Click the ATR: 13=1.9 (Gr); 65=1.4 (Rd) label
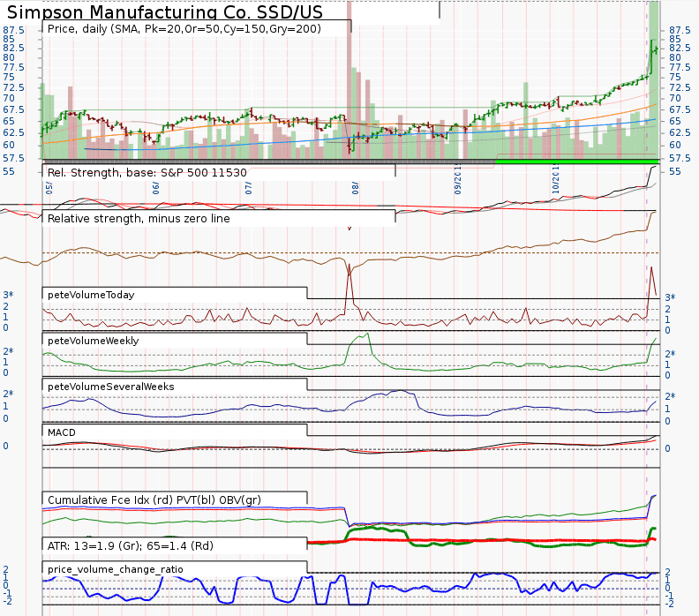Viewport: 699px width, 616px height. (x=130, y=545)
